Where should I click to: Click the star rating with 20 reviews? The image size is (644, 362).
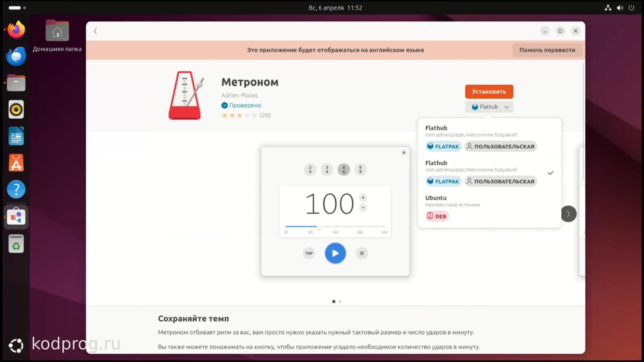pos(246,115)
